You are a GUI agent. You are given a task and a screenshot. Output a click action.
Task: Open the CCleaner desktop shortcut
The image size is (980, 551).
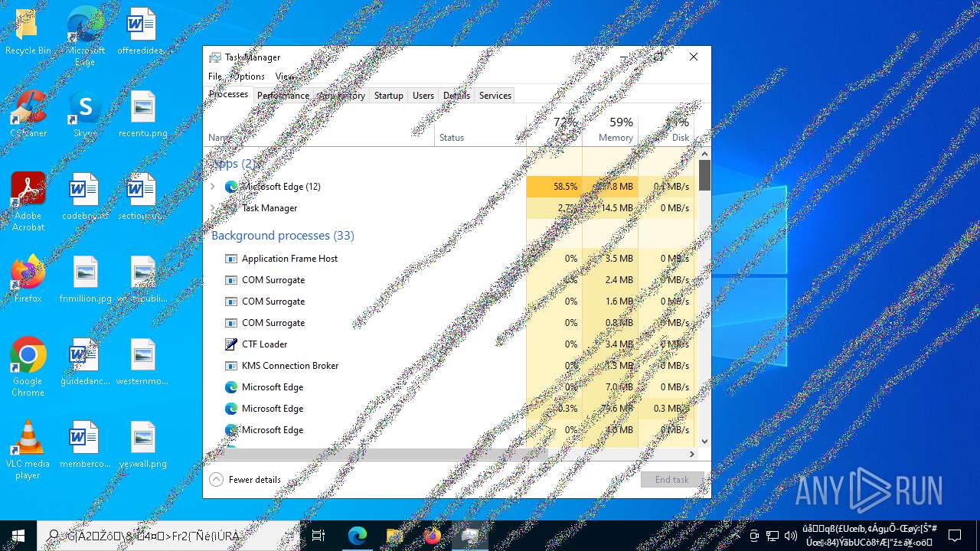click(x=28, y=115)
